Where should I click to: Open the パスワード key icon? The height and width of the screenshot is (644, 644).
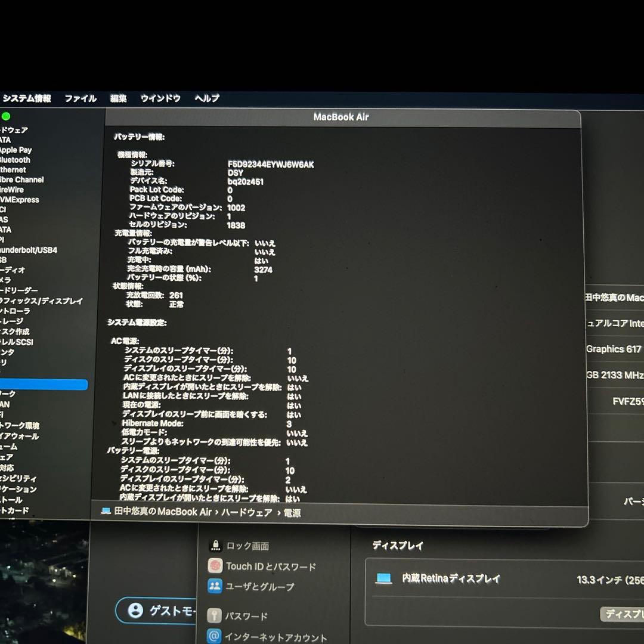coord(215,615)
